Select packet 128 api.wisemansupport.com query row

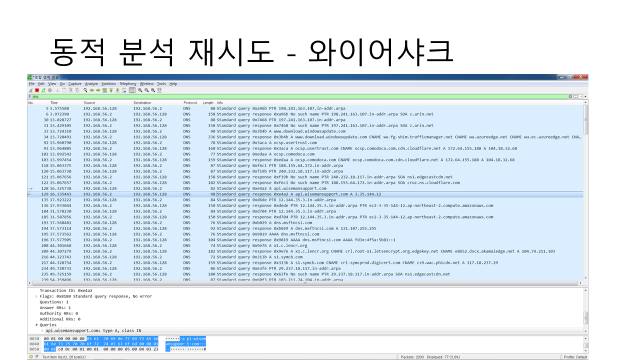coord(305,189)
